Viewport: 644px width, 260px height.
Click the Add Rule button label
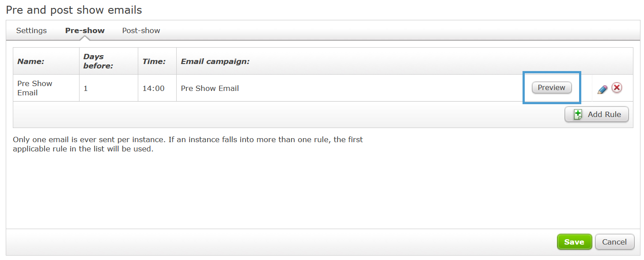(604, 114)
